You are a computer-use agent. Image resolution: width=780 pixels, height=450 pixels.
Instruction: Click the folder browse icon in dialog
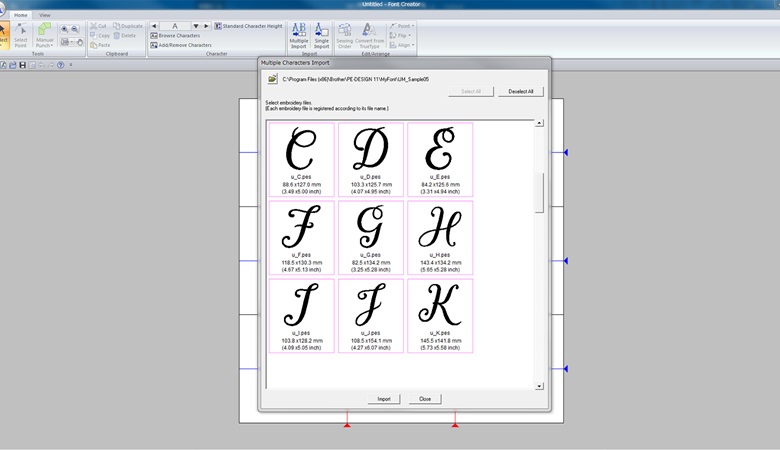(272, 78)
